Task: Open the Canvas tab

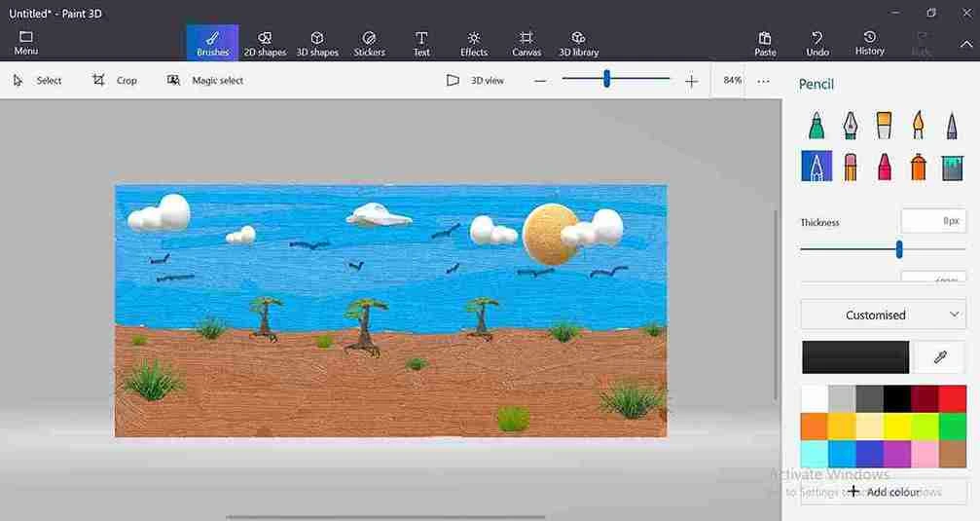Action: coord(526,43)
